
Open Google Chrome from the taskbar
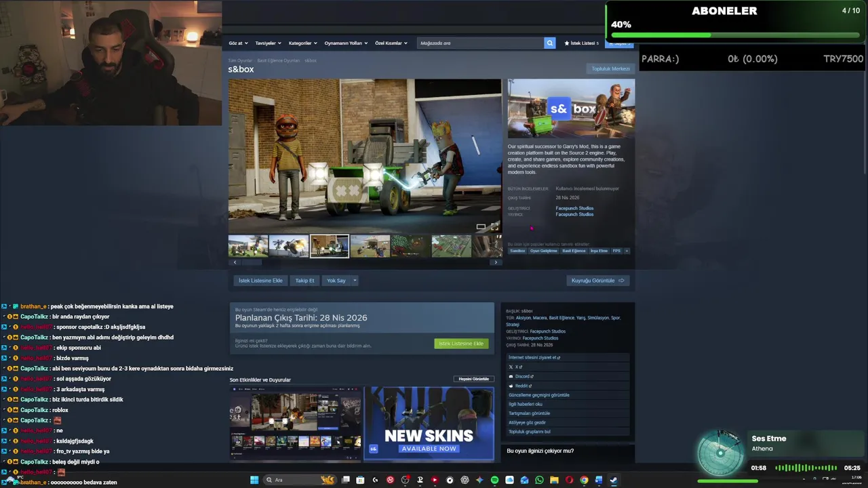pyautogui.click(x=584, y=480)
